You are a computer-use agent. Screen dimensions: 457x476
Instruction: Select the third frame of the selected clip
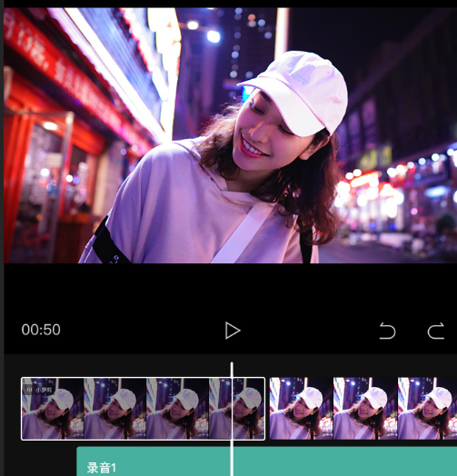(177, 409)
